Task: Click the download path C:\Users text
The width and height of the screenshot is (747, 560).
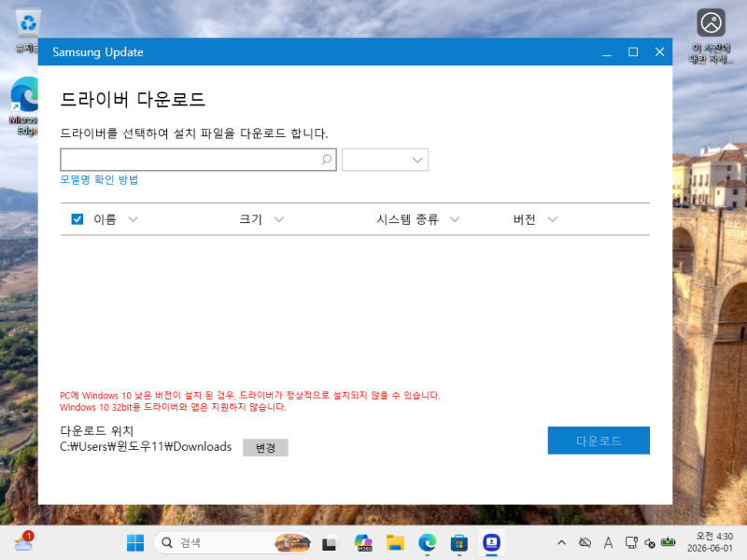Action: pos(146,447)
